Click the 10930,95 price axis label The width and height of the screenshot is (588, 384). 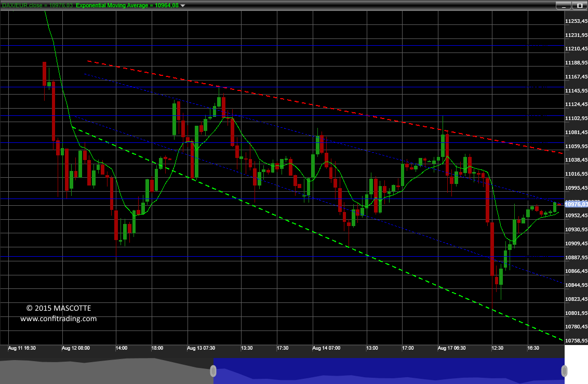coord(577,230)
